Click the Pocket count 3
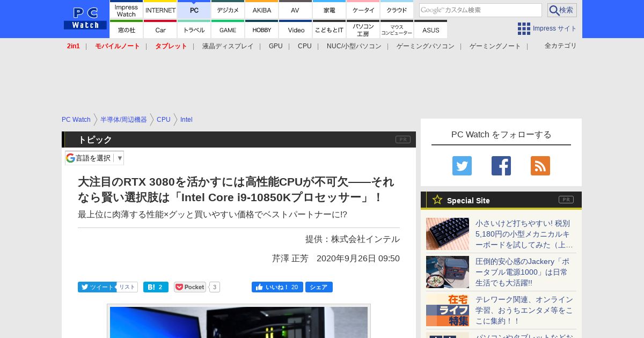 (x=215, y=287)
